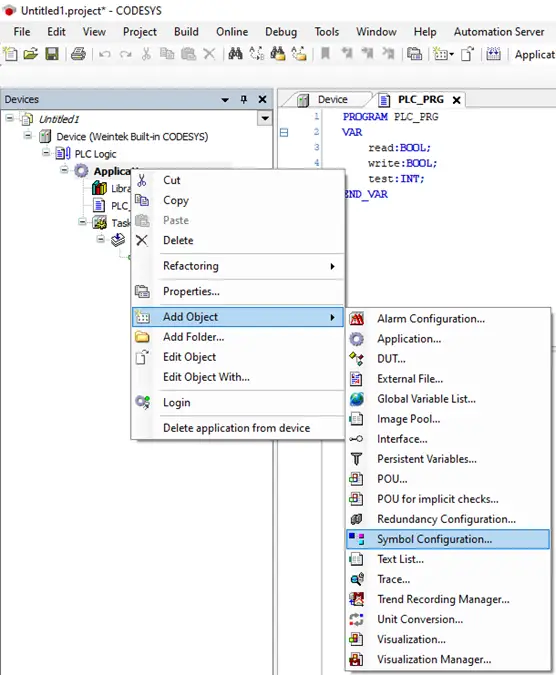Viewport: 556px width, 675px height.
Task: Close the PLC_PRG tab
Action: (x=457, y=100)
